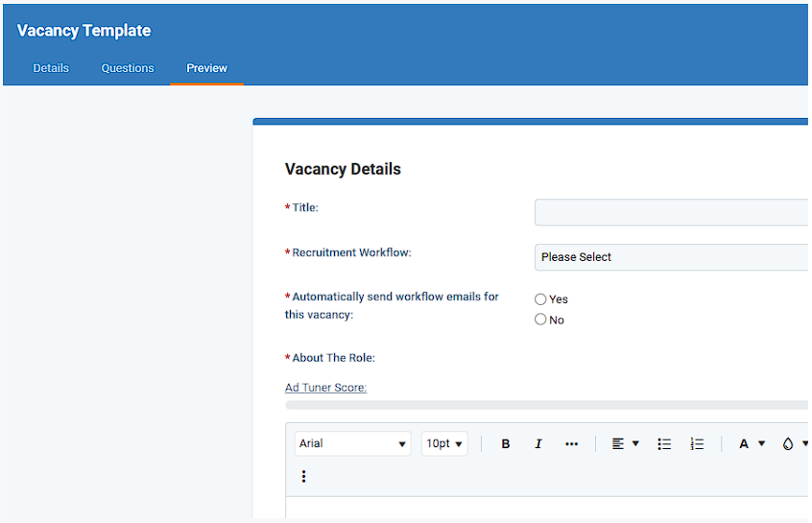Insert a bulleted list
Viewport: 812px width, 523px height.
(x=664, y=443)
